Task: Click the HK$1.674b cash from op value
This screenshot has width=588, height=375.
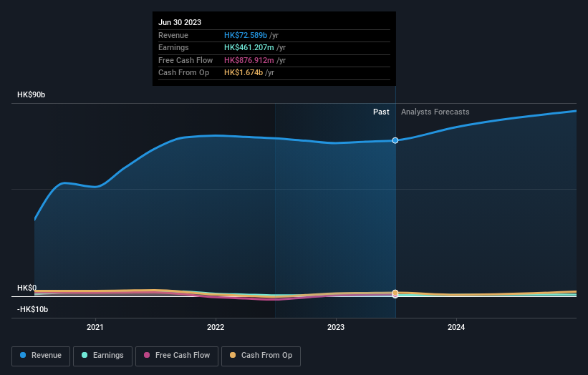Action: (x=244, y=73)
